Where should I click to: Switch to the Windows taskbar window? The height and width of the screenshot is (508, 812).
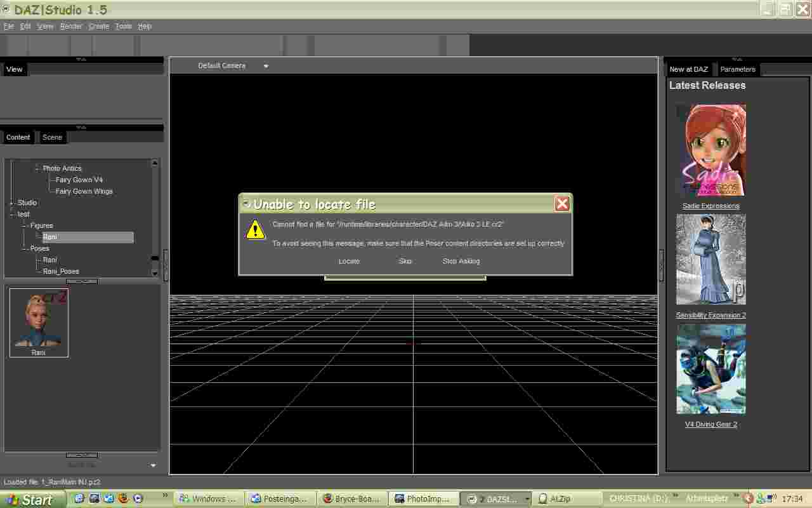click(x=209, y=499)
